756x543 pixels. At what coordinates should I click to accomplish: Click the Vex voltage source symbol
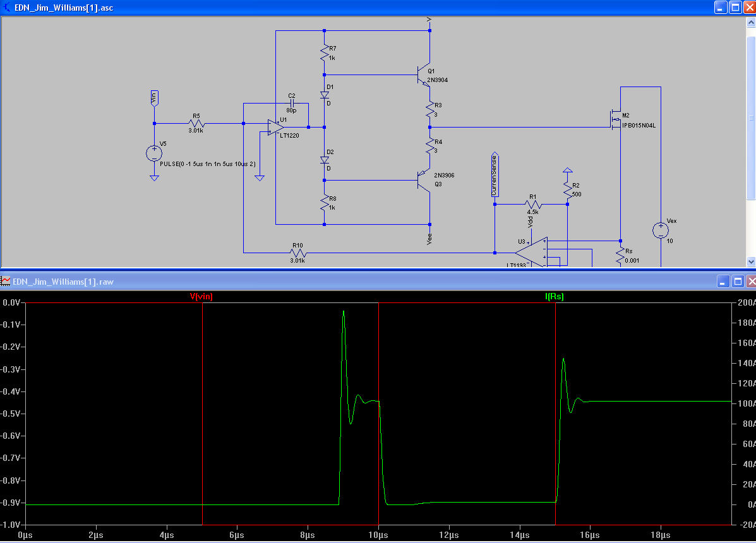[x=661, y=230]
